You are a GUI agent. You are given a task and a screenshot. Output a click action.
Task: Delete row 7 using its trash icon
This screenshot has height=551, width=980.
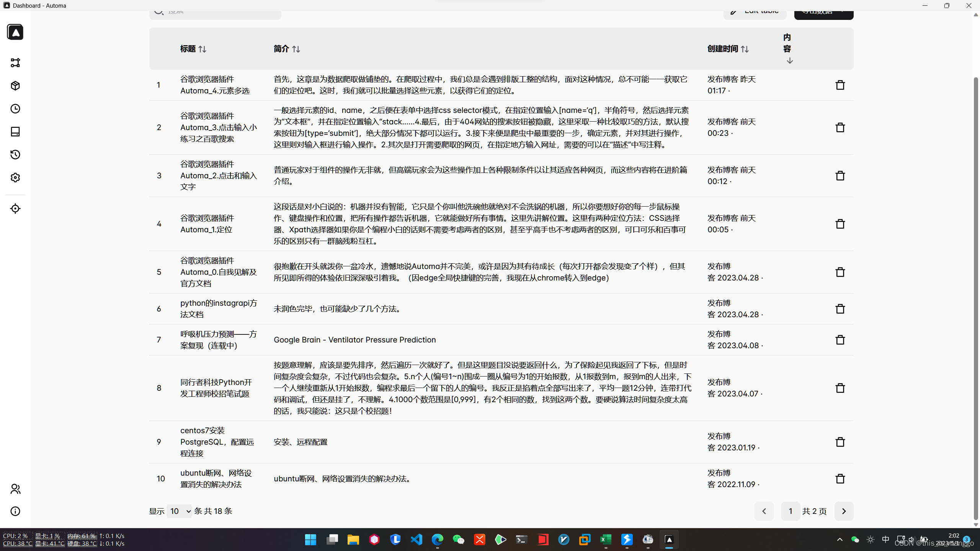coord(840,340)
